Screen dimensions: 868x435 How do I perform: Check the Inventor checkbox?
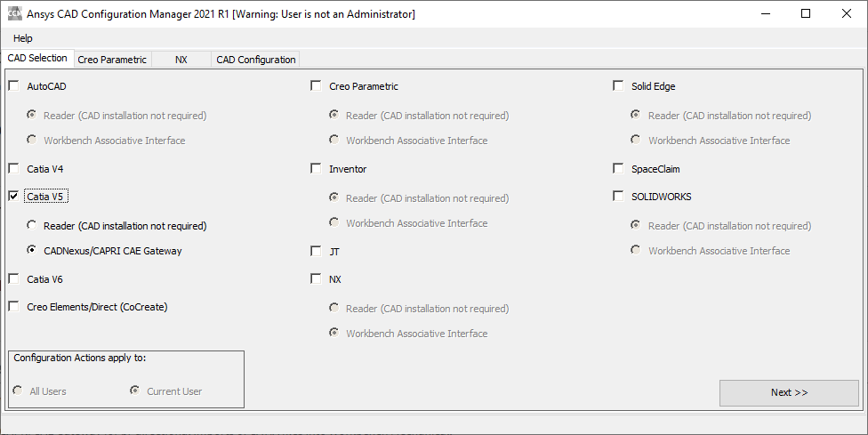(316, 169)
